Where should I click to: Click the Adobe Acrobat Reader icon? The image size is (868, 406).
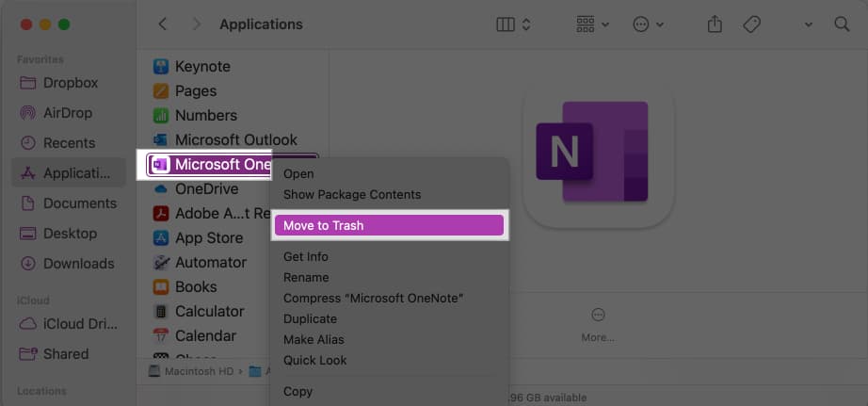(161, 213)
